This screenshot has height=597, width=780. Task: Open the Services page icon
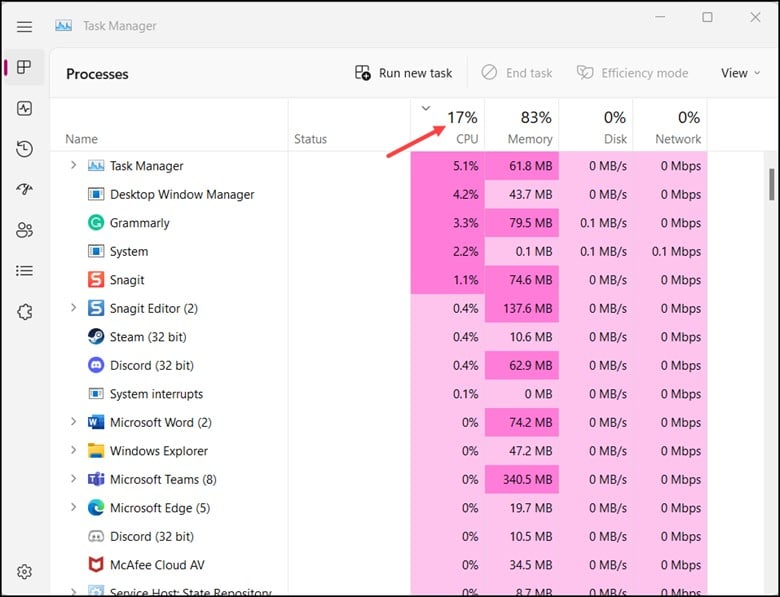pos(25,312)
